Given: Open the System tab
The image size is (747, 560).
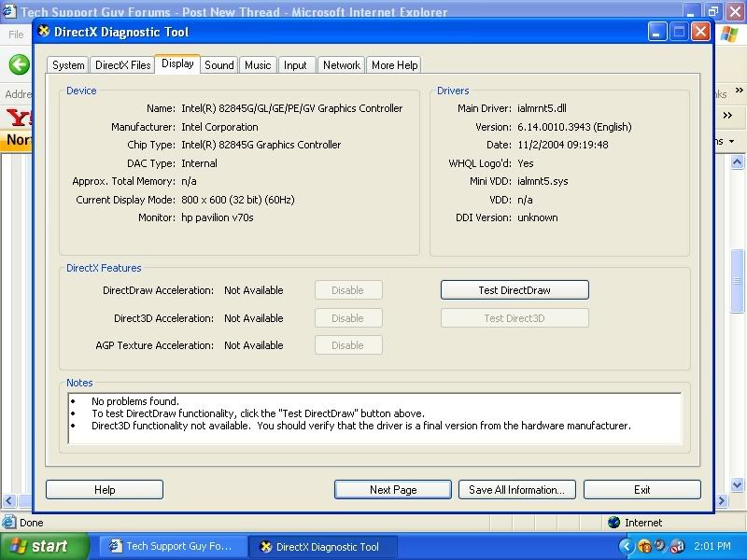Looking at the screenshot, I should coord(68,65).
